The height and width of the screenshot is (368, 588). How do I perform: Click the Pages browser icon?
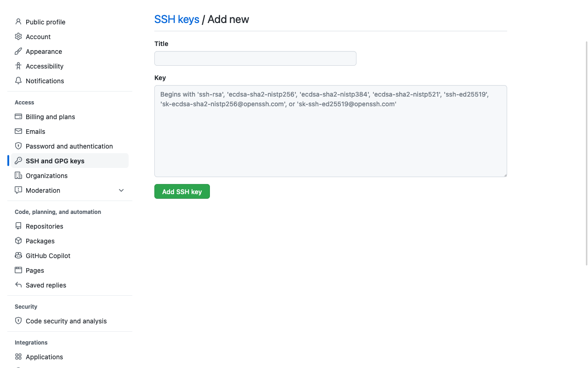18,270
